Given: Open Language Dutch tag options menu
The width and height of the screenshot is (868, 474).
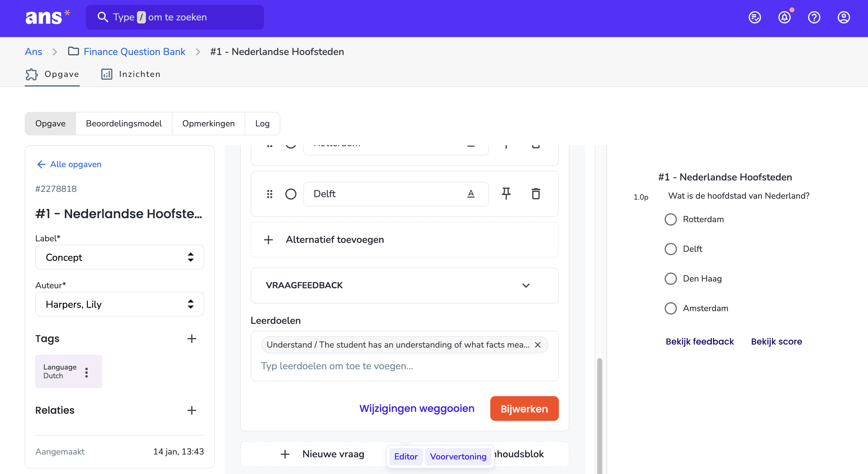Looking at the screenshot, I should [87, 372].
